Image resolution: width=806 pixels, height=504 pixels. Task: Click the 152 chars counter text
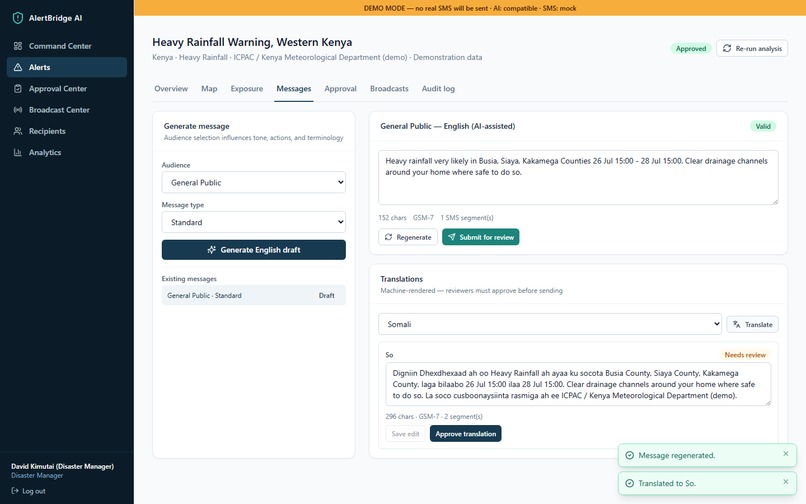click(392, 218)
